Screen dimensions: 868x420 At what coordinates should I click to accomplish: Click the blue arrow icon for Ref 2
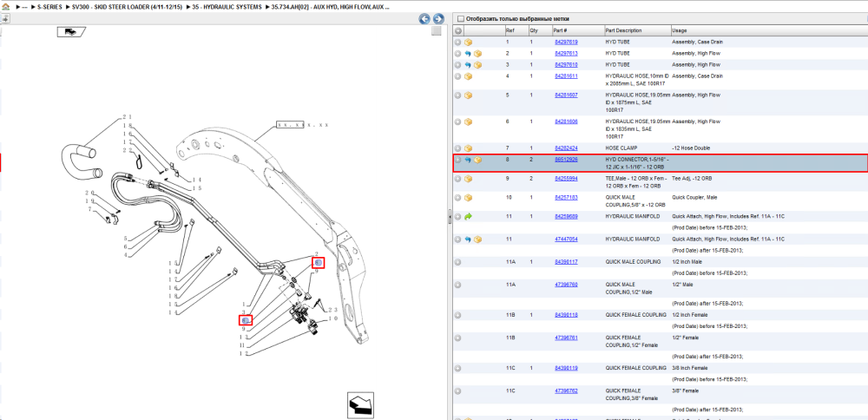[468, 54]
